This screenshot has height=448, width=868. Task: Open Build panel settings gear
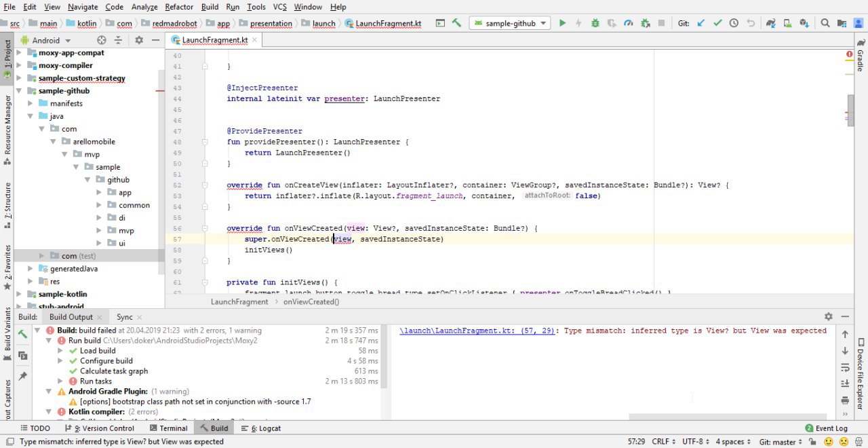tap(828, 316)
